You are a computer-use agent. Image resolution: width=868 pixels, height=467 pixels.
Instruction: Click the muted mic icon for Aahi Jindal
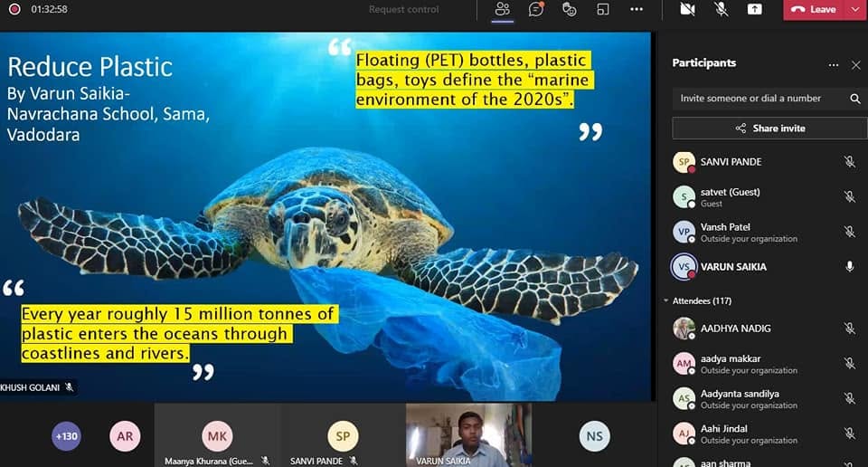pyautogui.click(x=850, y=434)
